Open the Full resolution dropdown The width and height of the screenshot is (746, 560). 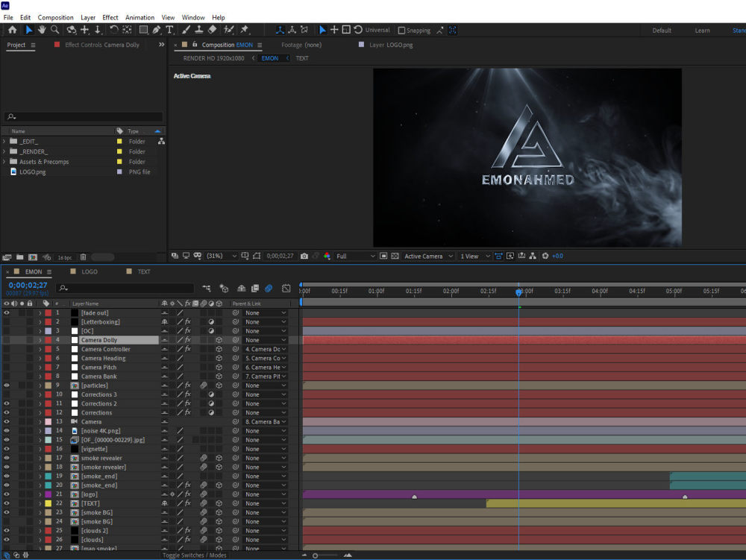click(355, 257)
